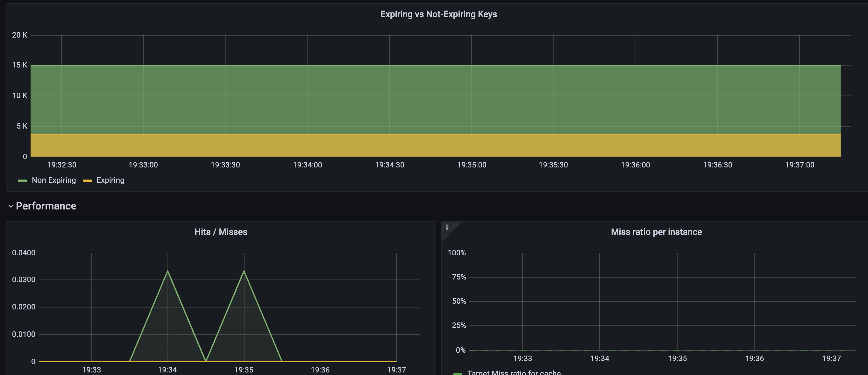The image size is (868, 375).
Task: Click the first green peak in Hits / Misses
Action: pos(168,271)
